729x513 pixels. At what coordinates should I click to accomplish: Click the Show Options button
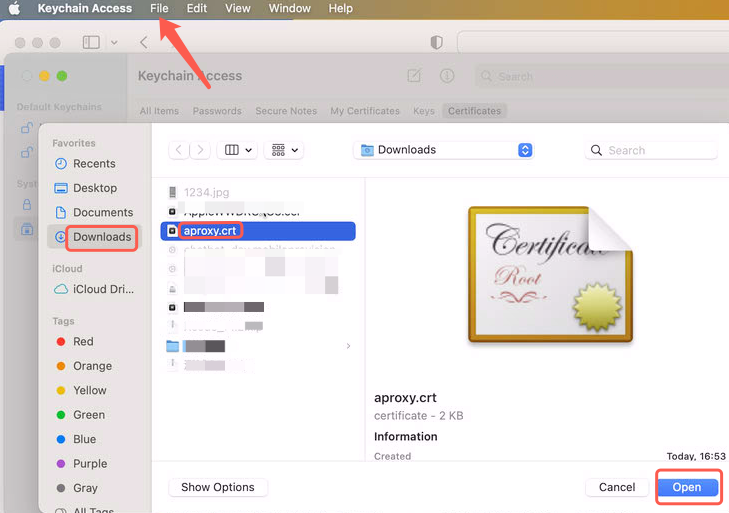tap(218, 487)
